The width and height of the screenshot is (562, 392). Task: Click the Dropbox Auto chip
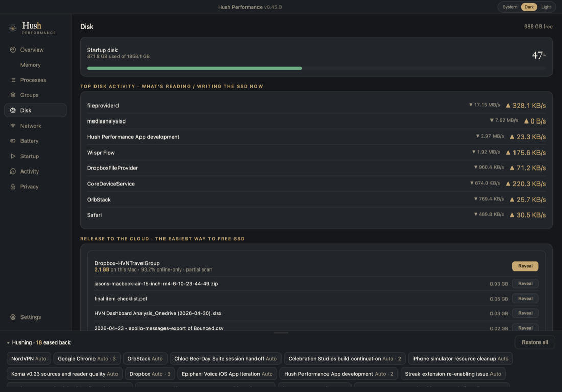pos(150,374)
